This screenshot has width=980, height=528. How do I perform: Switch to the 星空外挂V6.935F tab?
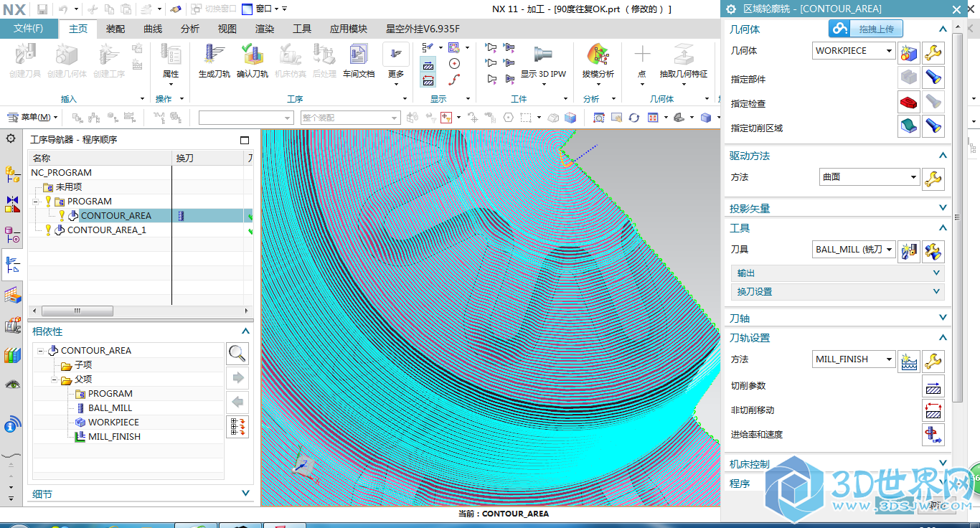click(423, 29)
